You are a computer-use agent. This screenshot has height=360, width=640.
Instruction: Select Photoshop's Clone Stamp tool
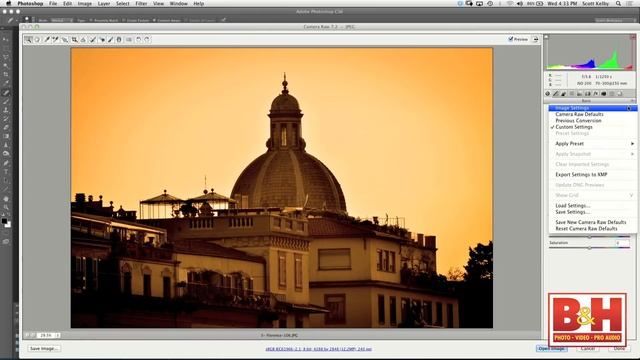coord(6,110)
